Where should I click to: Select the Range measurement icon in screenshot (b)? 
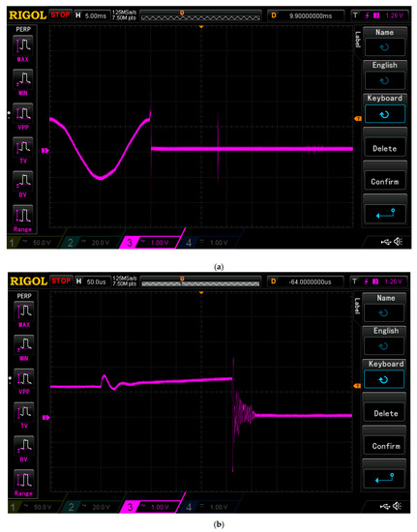[24, 480]
